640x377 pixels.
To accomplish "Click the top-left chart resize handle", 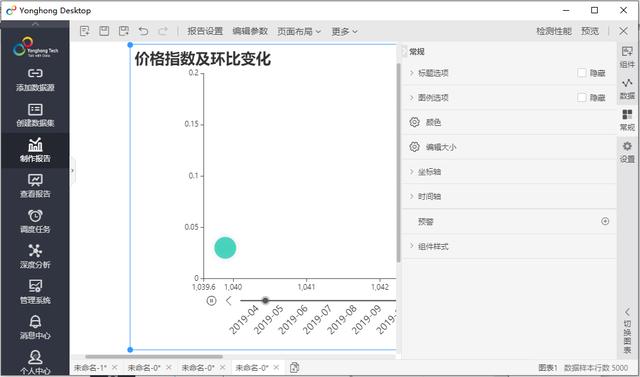I will click(130, 45).
